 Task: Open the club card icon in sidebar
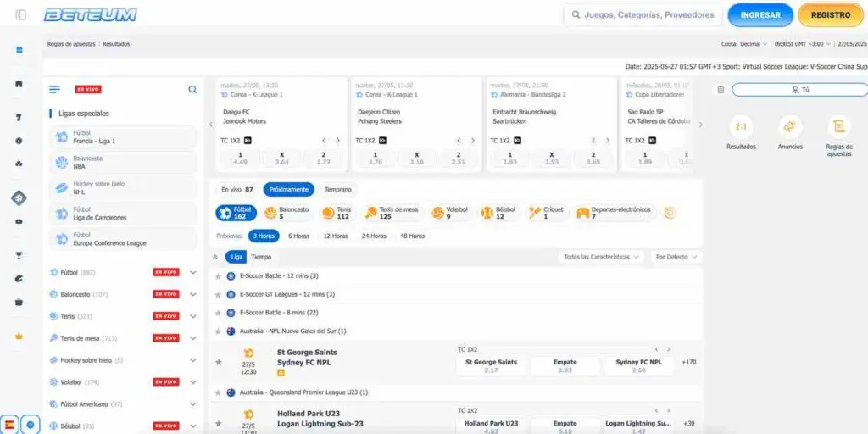point(19,164)
